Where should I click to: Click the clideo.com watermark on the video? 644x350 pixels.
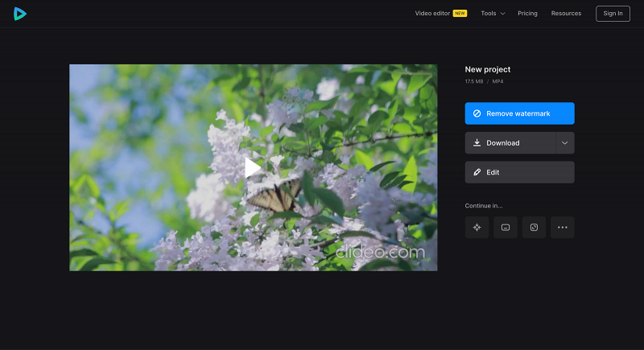click(380, 252)
